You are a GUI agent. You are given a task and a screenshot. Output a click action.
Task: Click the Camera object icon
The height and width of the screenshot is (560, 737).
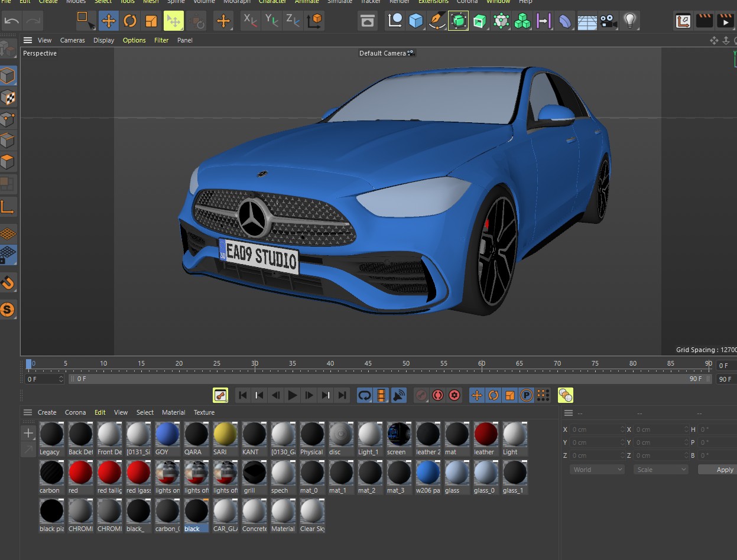click(x=607, y=21)
